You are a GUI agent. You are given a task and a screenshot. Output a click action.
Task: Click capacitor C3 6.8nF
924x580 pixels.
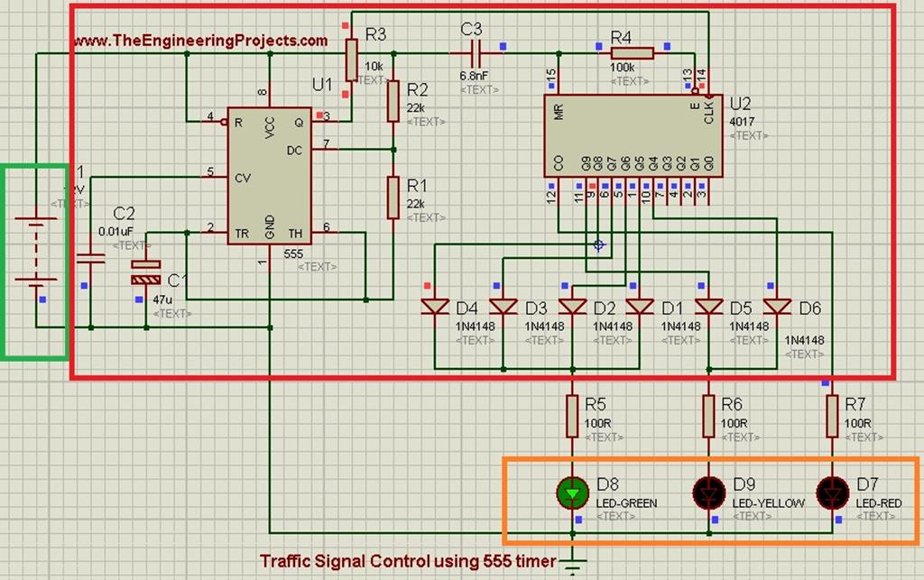476,54
